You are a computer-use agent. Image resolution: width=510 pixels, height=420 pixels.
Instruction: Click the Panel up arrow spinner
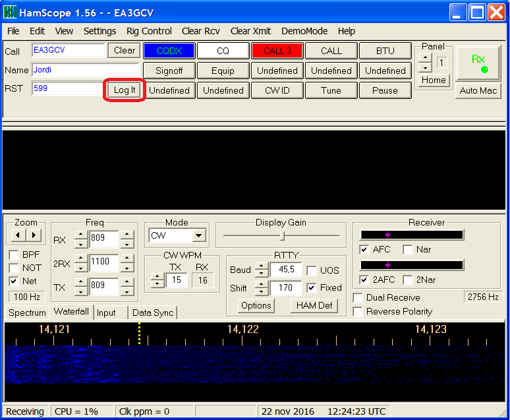pyautogui.click(x=425, y=57)
